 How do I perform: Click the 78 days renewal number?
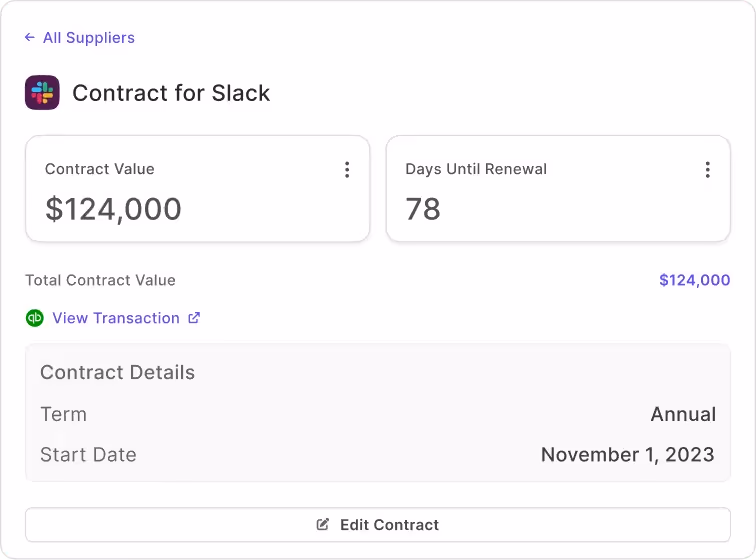tap(423, 209)
